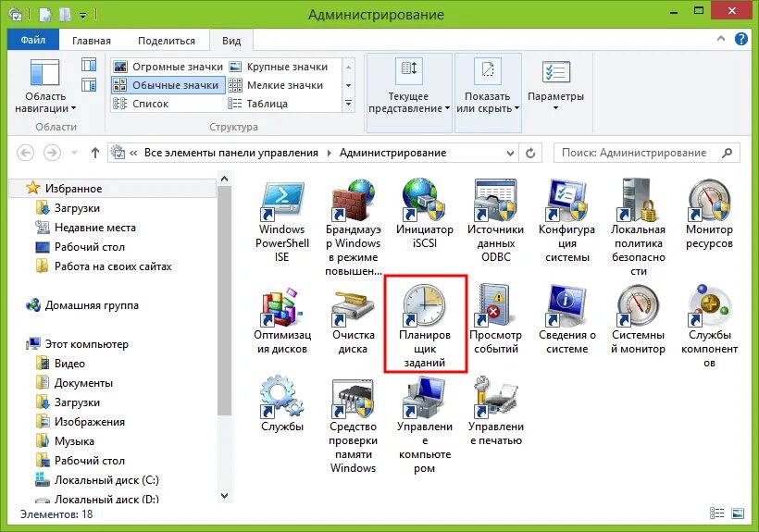759x532 pixels.
Task: Switch to details view in status bar
Action: click(x=716, y=513)
